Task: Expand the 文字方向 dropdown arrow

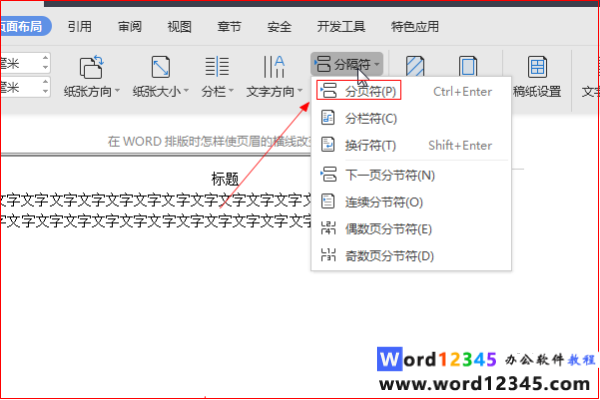Action: tap(300, 91)
